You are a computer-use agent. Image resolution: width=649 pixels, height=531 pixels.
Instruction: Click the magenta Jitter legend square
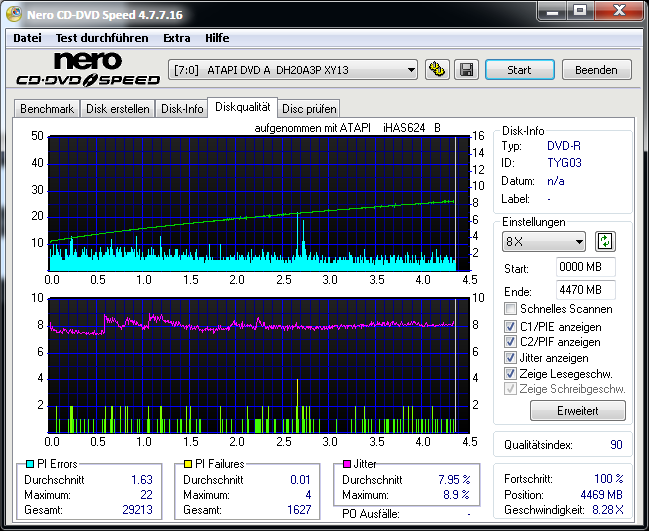coord(347,464)
